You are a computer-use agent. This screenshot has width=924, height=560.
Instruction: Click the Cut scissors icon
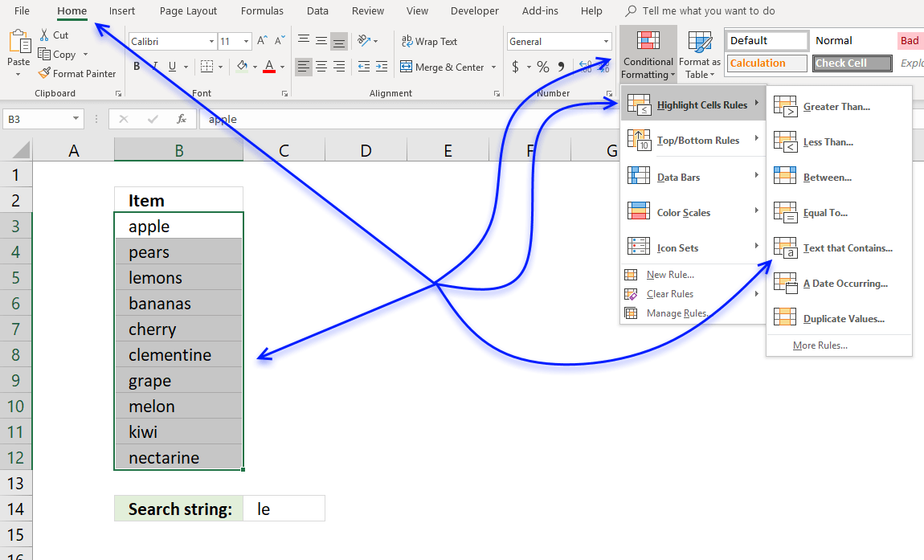44,35
